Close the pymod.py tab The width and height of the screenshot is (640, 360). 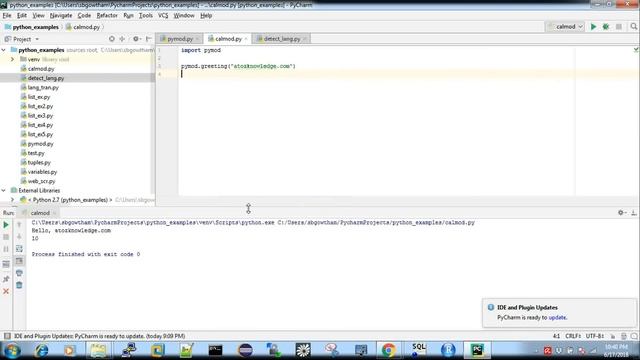198,39
